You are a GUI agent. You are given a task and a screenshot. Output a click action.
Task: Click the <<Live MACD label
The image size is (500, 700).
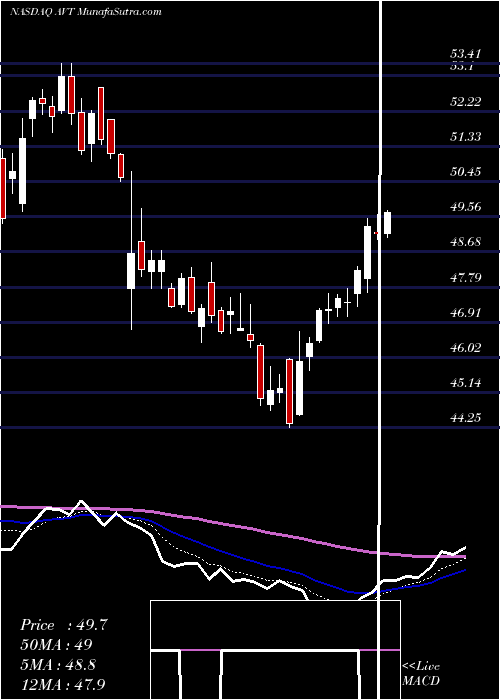(x=421, y=673)
